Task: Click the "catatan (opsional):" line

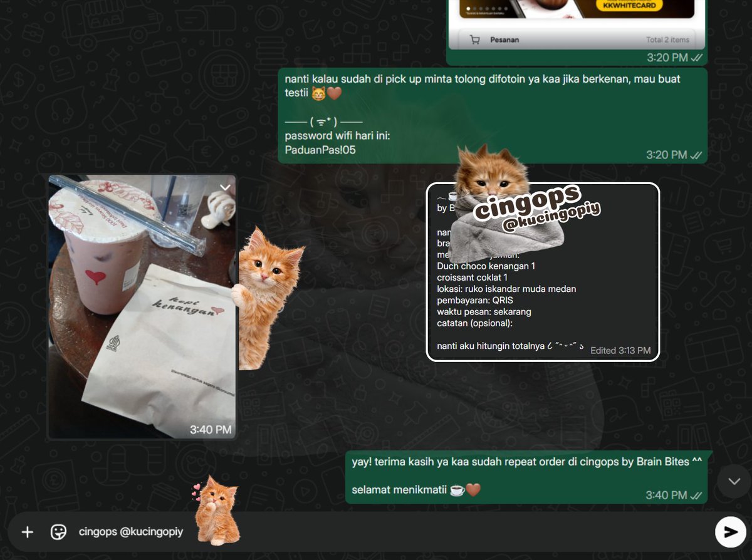Action: point(474,323)
